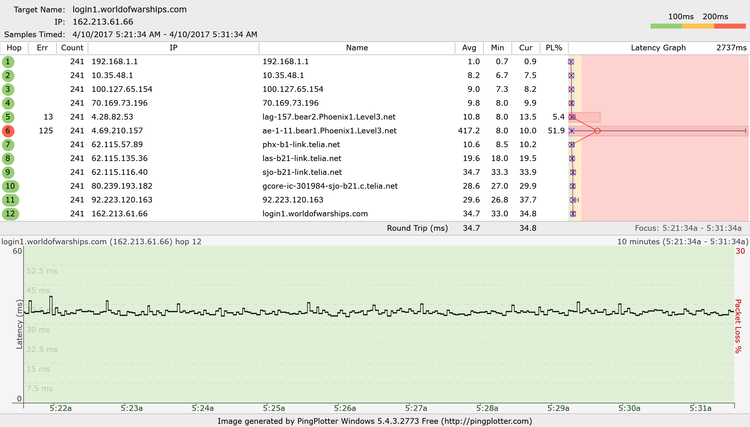Image resolution: width=750 pixels, height=427 pixels.
Task: Click IP 62.115.135.36 in the table
Action: point(120,158)
